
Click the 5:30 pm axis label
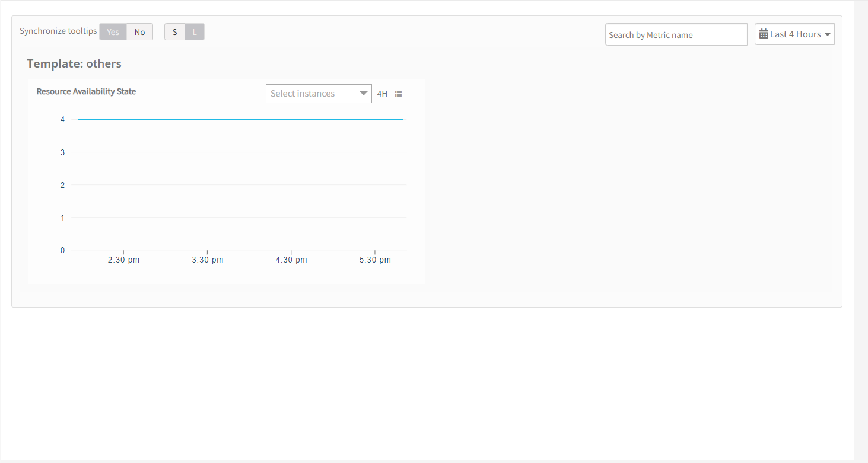pos(375,260)
